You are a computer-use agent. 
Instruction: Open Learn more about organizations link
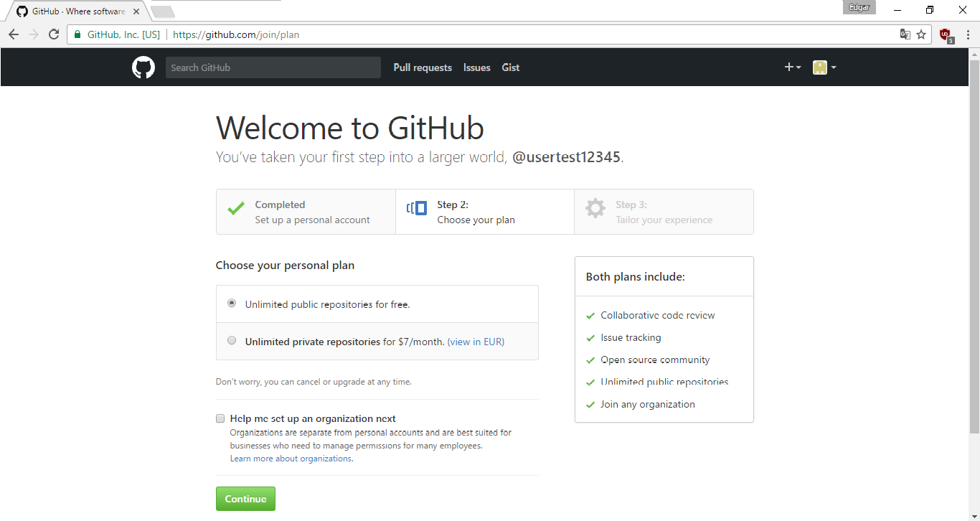291,458
